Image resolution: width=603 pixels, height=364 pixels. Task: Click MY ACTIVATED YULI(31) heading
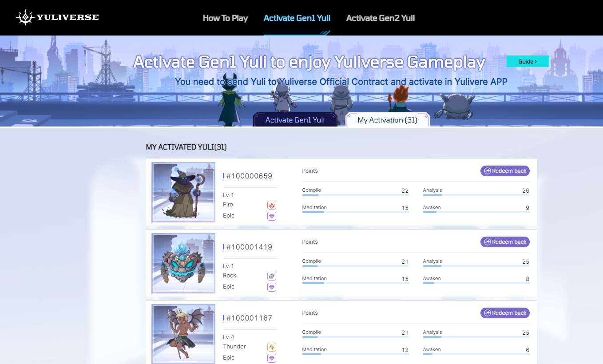coord(186,147)
